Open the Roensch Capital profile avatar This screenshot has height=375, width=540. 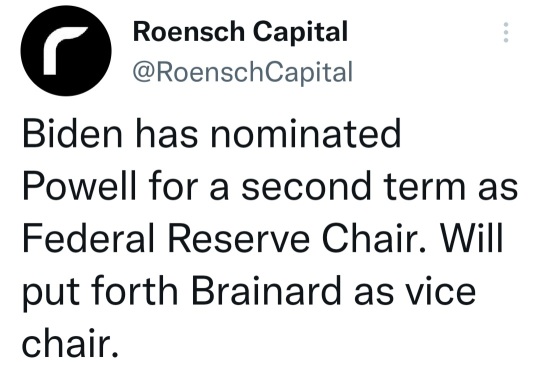click(x=66, y=50)
